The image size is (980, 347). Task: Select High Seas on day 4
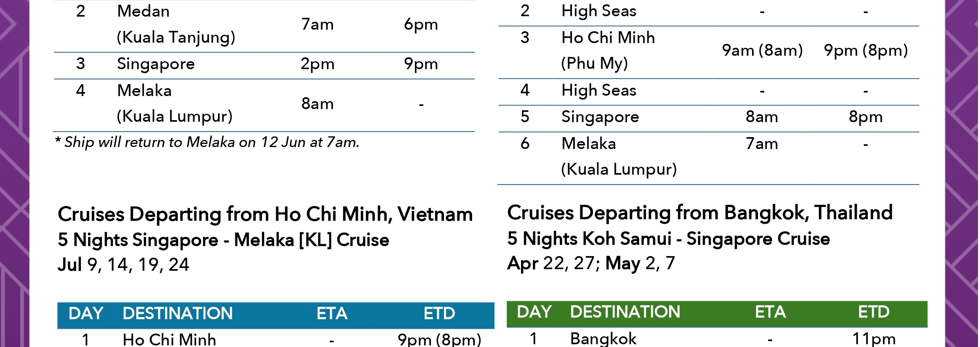tap(599, 91)
